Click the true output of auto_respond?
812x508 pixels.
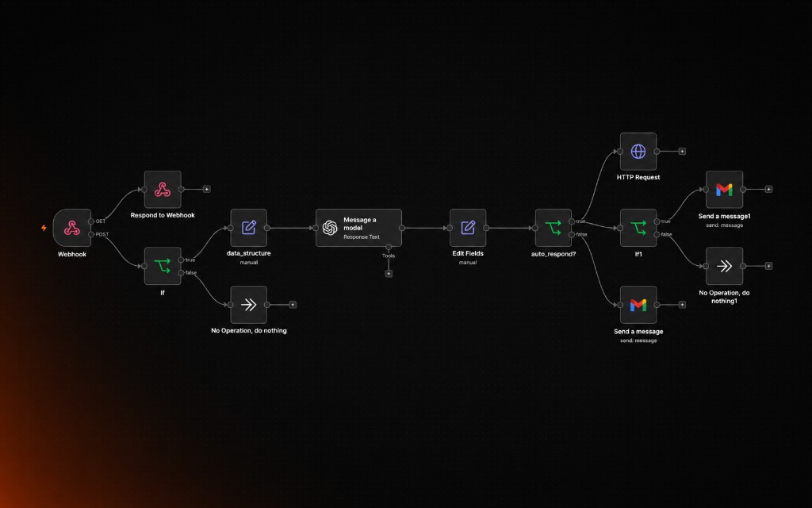click(572, 221)
